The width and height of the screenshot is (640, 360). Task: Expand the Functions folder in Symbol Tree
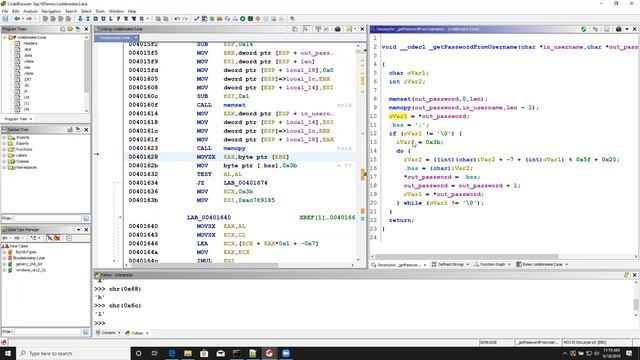point(4,149)
